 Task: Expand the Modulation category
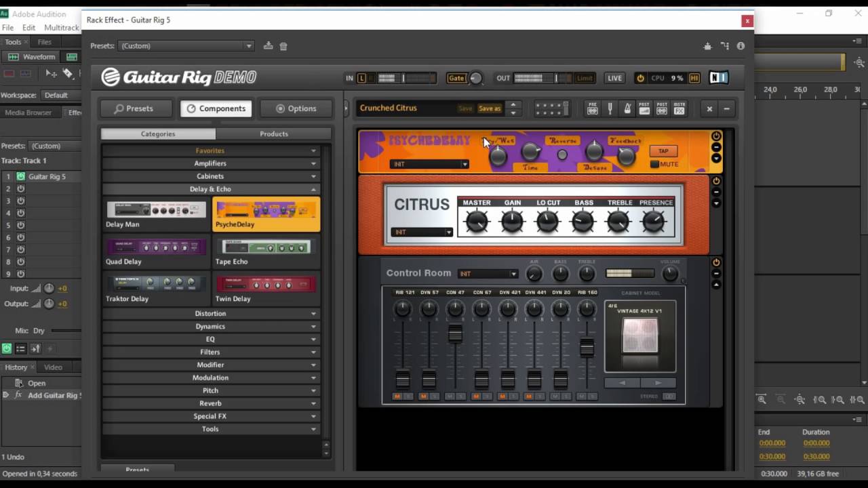210,378
